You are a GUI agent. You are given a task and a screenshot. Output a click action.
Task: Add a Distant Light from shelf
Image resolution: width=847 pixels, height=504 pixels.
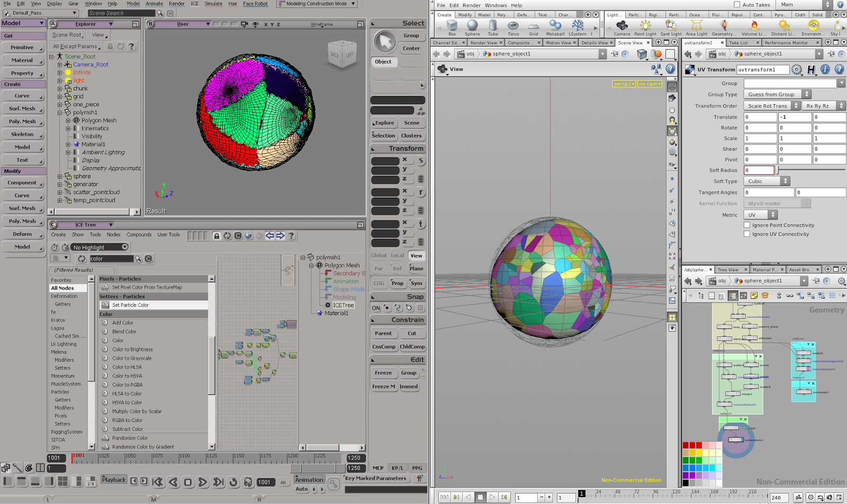pos(783,28)
